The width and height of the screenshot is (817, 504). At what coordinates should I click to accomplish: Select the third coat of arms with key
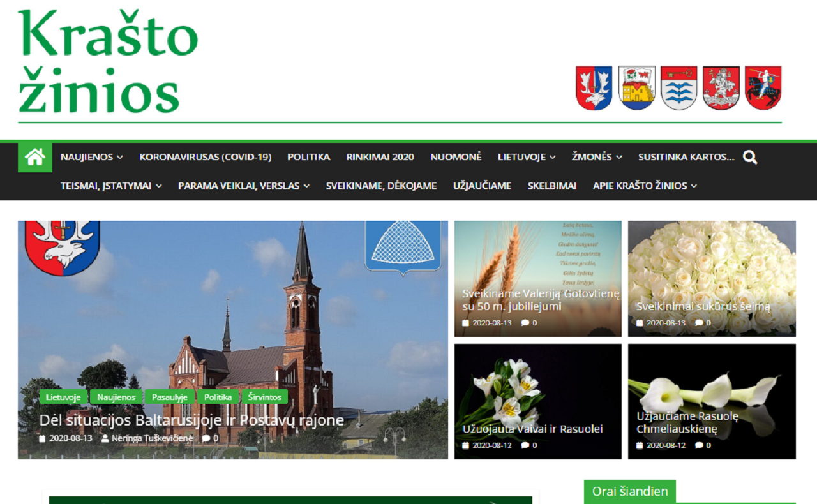click(678, 88)
